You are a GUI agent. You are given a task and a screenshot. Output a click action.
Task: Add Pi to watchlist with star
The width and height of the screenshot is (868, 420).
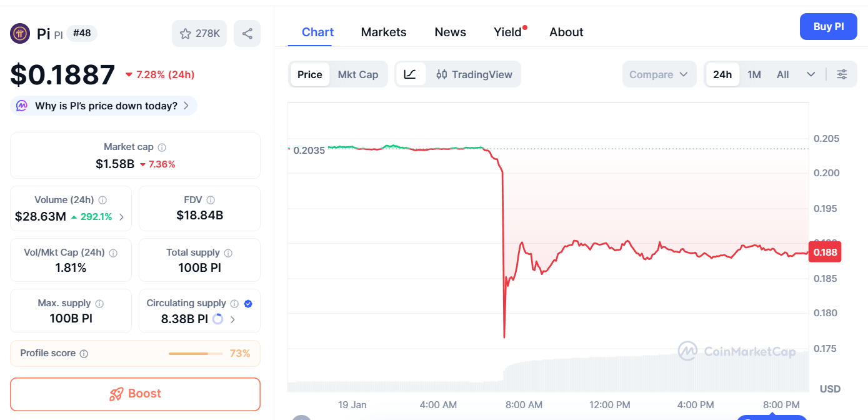coord(199,34)
